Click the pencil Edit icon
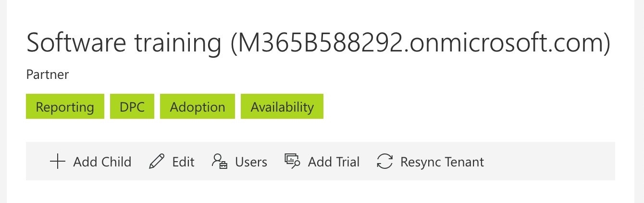 [157, 162]
